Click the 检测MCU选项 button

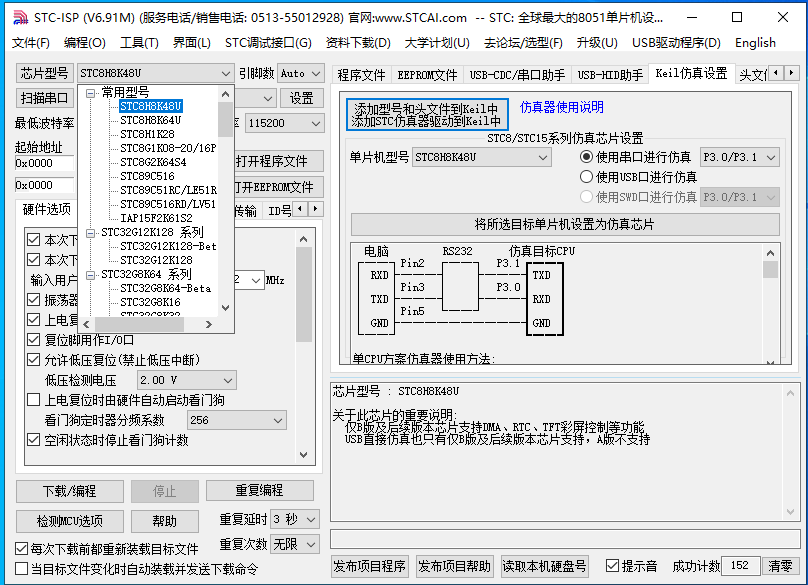[70, 521]
